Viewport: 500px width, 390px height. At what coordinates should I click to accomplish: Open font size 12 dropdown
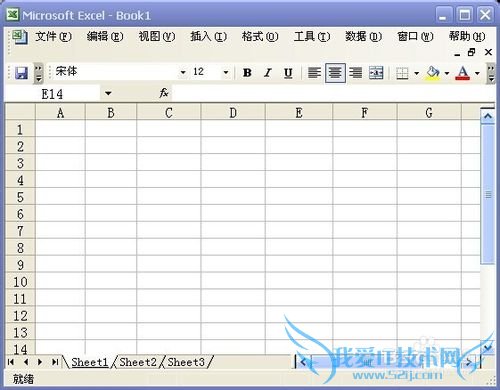(x=226, y=72)
